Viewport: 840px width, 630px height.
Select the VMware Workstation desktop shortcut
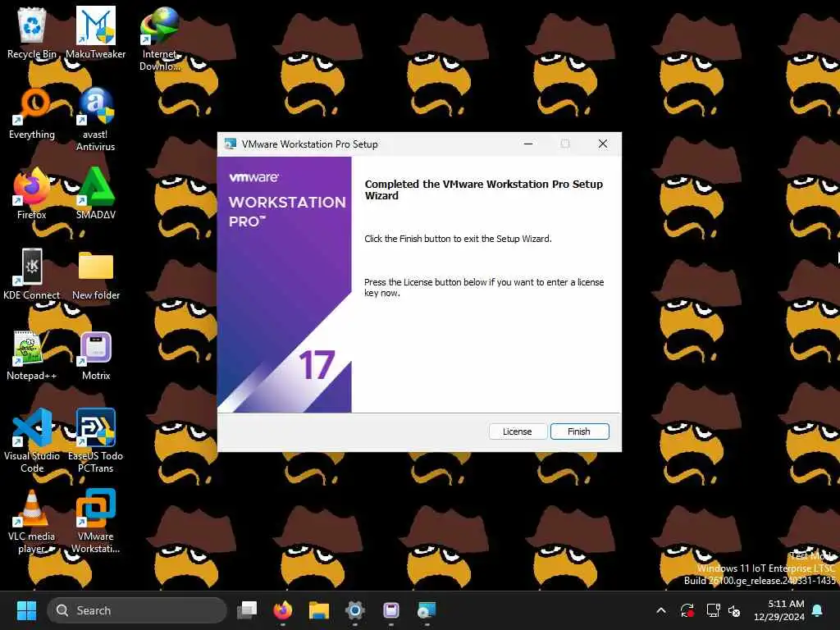click(x=95, y=521)
